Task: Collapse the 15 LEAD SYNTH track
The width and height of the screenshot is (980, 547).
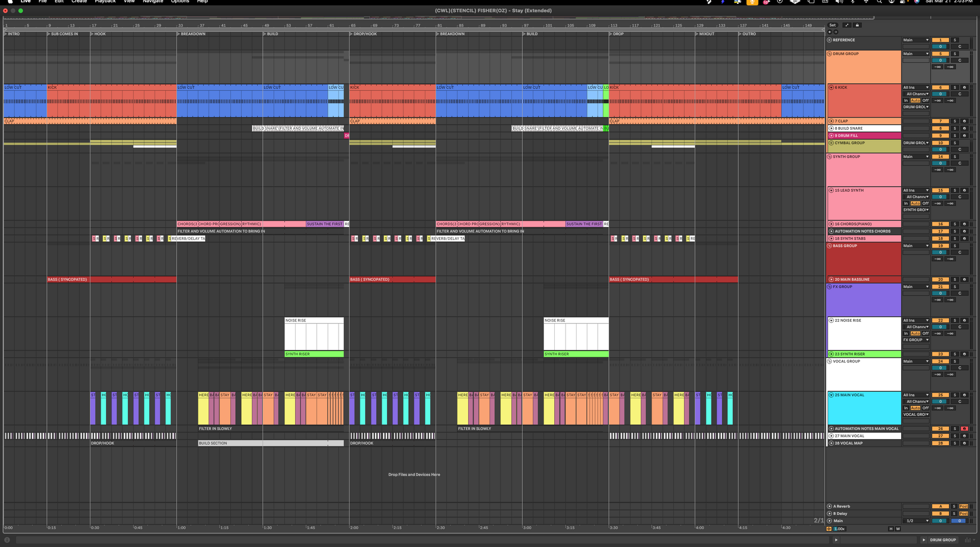Action: point(831,190)
